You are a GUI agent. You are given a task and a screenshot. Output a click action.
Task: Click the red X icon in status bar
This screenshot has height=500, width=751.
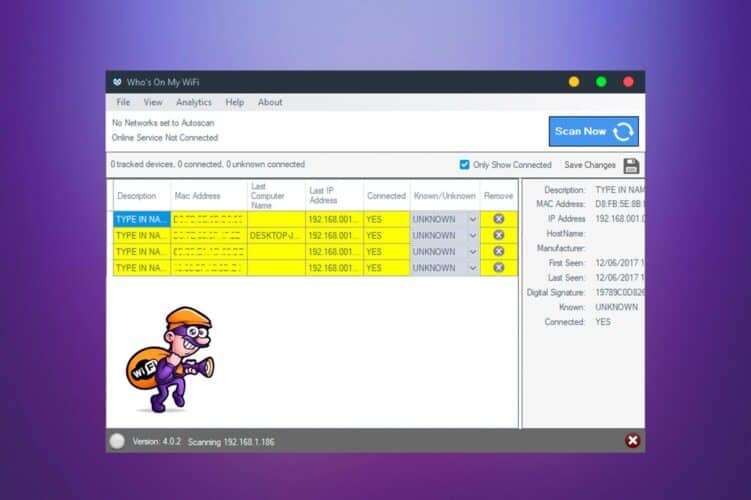(x=631, y=441)
